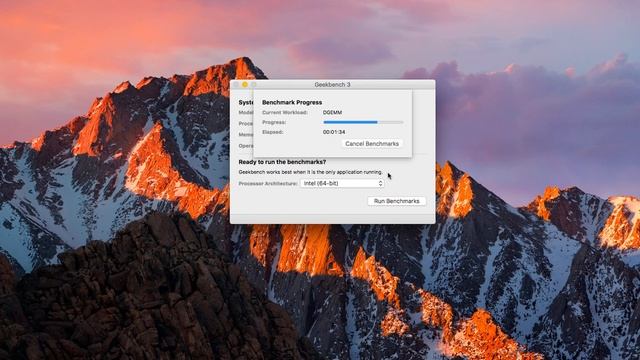Open the Processor Architecture dropdown
Screen dimensions: 640x360
342,184
